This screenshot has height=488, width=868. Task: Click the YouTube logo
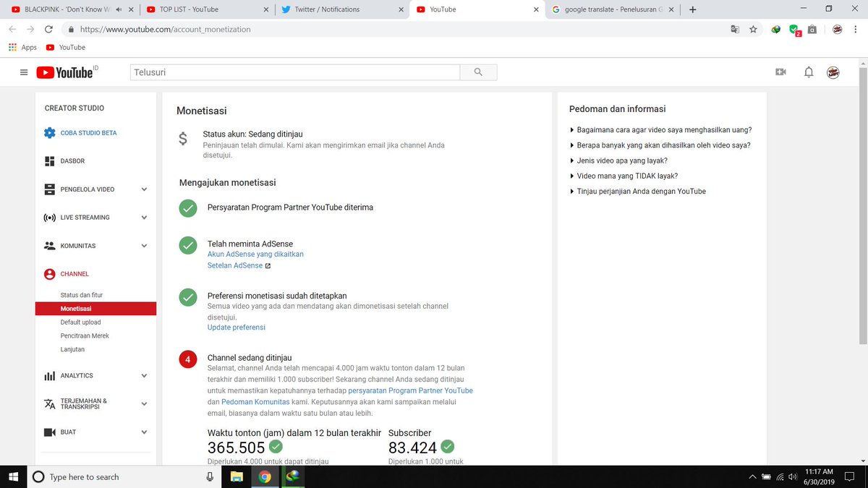(67, 72)
